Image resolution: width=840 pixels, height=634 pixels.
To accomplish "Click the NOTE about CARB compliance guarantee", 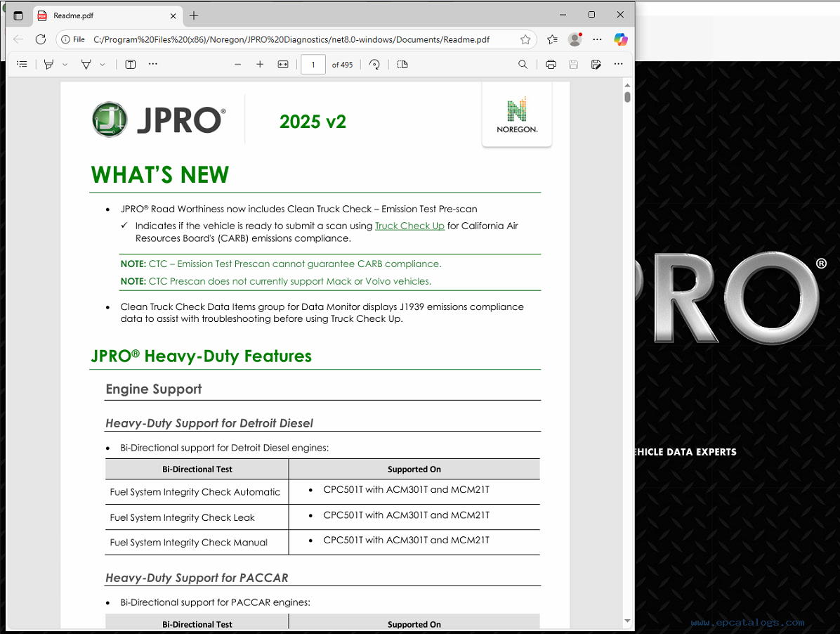I will tap(281, 264).
